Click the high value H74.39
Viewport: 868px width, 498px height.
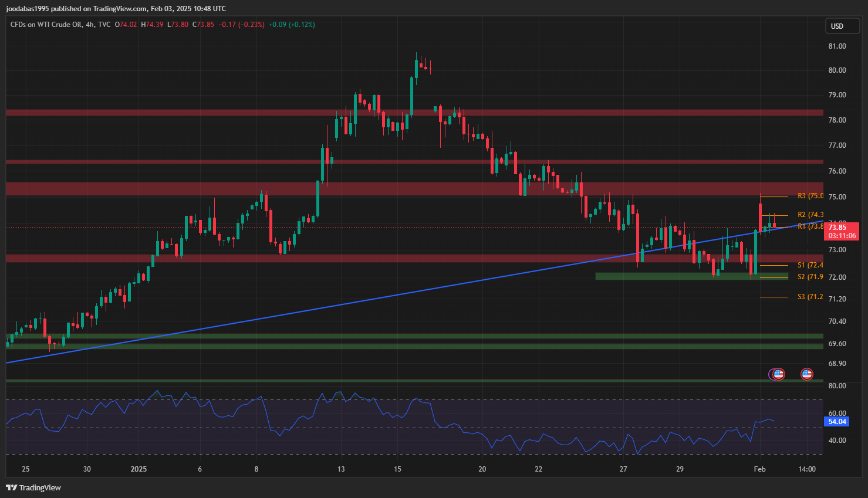click(152, 25)
